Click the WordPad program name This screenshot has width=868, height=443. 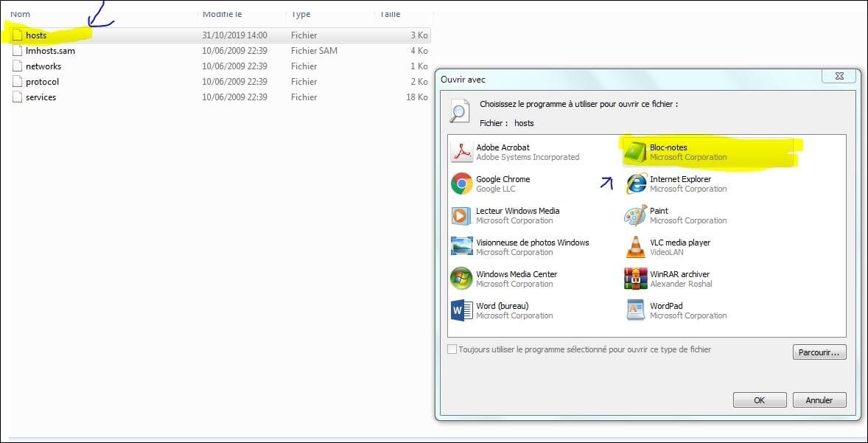click(x=666, y=306)
